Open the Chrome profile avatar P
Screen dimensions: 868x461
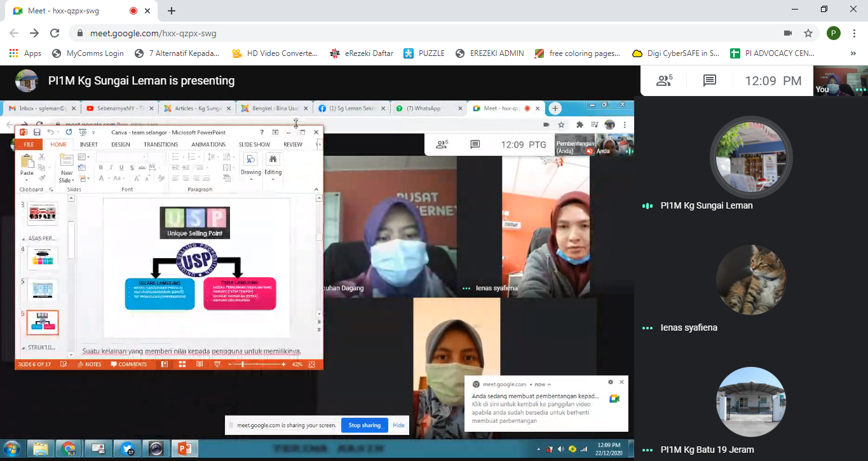tap(834, 33)
